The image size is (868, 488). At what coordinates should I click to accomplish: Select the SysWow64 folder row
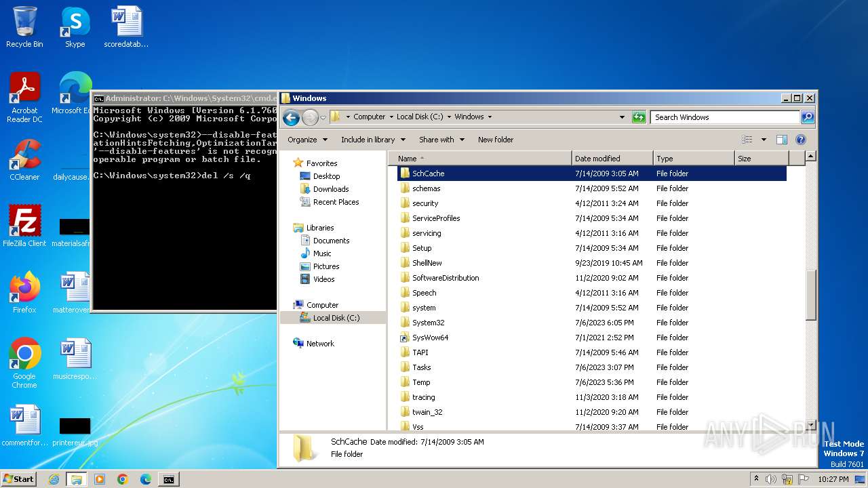point(591,338)
